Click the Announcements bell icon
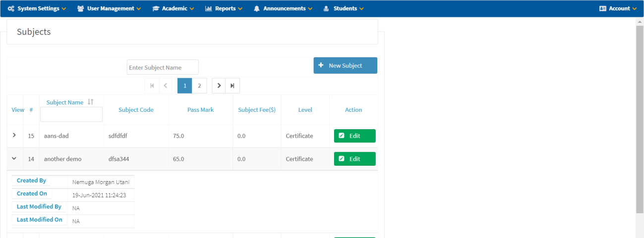Viewport: 644px width, 238px height. (x=257, y=8)
